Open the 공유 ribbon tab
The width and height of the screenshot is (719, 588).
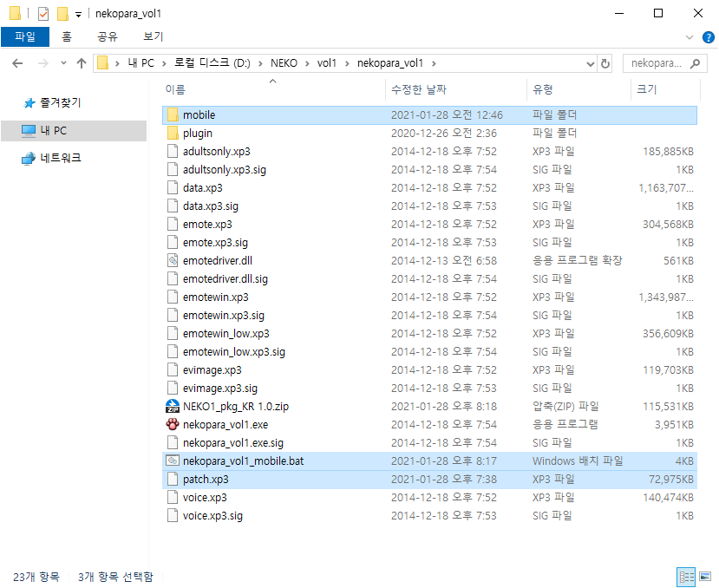click(x=108, y=36)
